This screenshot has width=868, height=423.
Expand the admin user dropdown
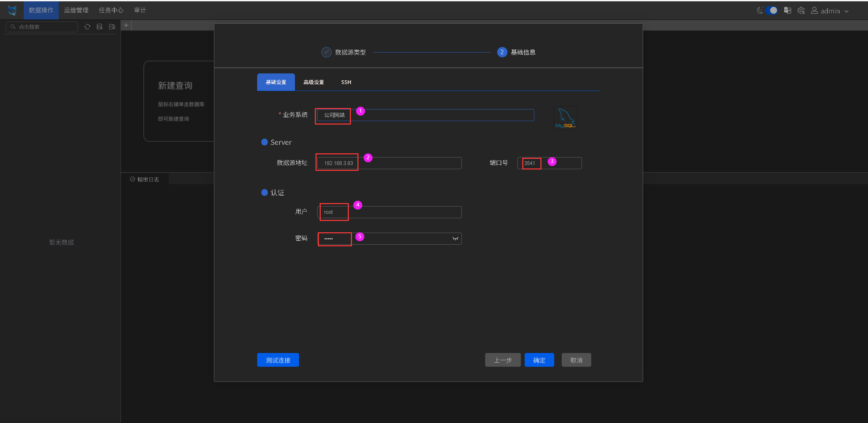tap(830, 11)
